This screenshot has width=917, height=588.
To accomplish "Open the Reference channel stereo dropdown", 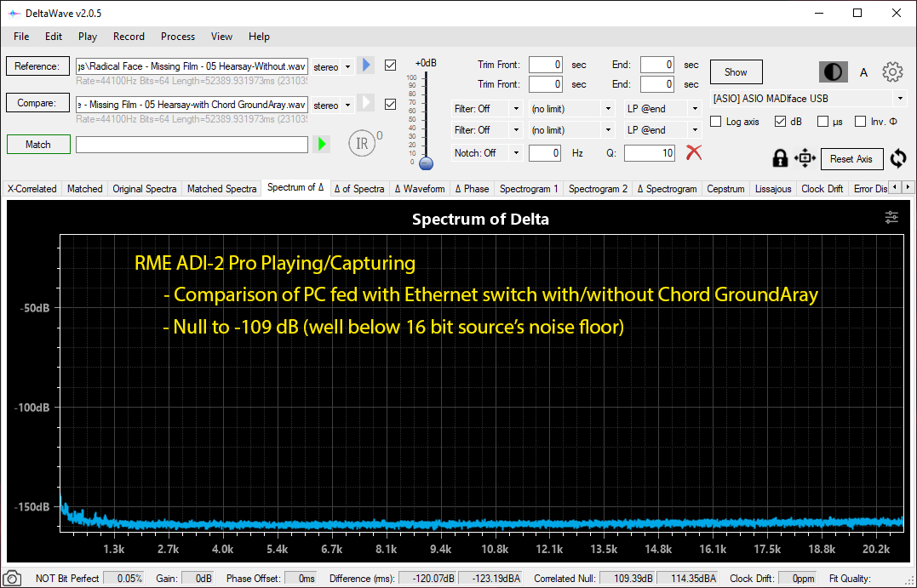I will click(x=332, y=66).
